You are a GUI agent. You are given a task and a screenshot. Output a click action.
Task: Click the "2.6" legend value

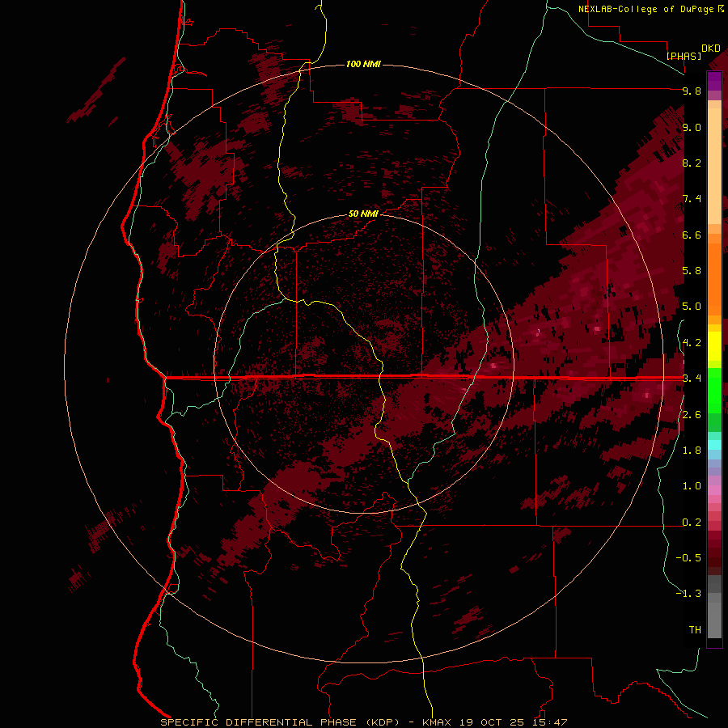pos(692,415)
